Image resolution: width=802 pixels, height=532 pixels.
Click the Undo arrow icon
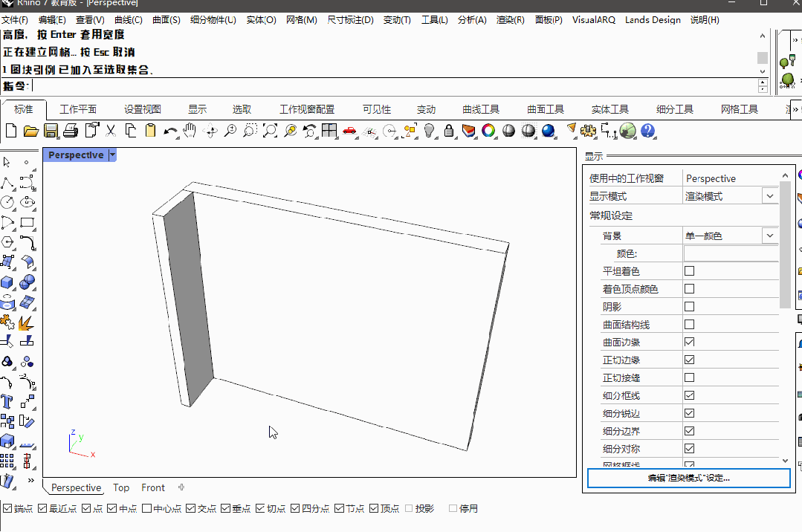click(x=170, y=132)
